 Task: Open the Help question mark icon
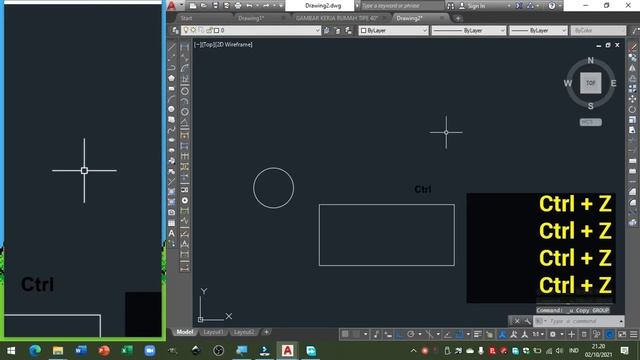tap(552, 6)
